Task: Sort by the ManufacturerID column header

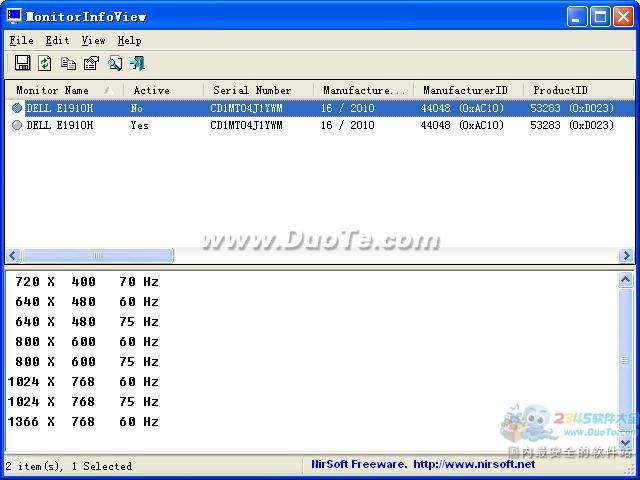Action: click(468, 90)
